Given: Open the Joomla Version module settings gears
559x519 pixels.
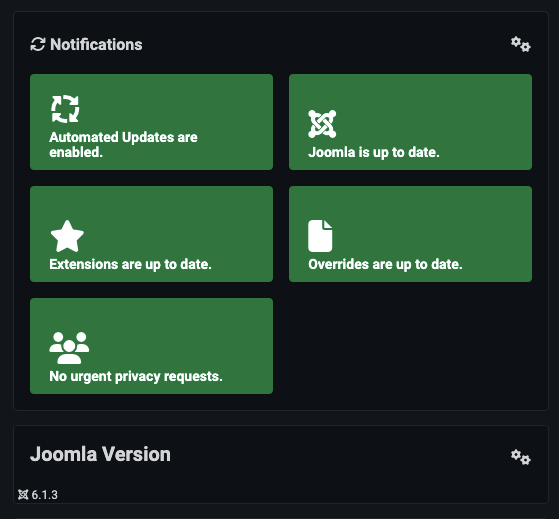Looking at the screenshot, I should (x=520, y=457).
